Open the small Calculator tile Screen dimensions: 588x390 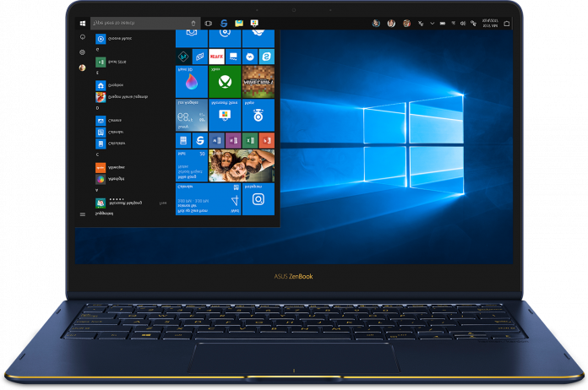(x=183, y=140)
